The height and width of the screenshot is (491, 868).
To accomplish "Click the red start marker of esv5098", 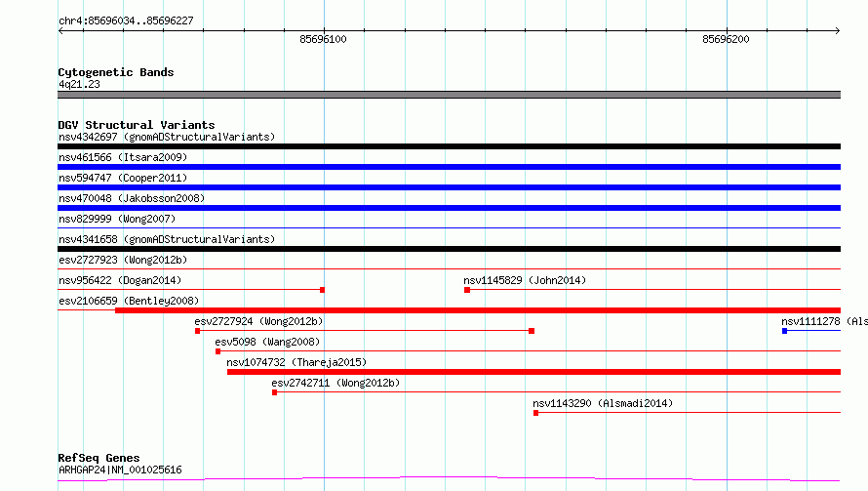I will [x=218, y=351].
